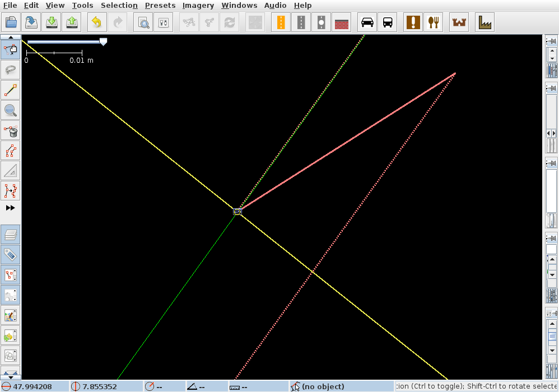This screenshot has width=559, height=392.
Task: Click the brown exclamation mark preset icon
Action: click(x=413, y=22)
